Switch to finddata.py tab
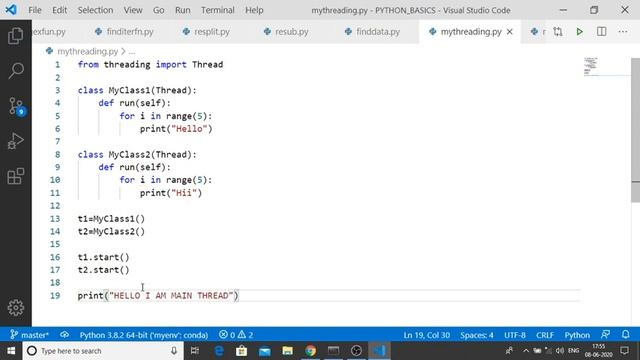This screenshot has width=640, height=360. tap(372, 31)
